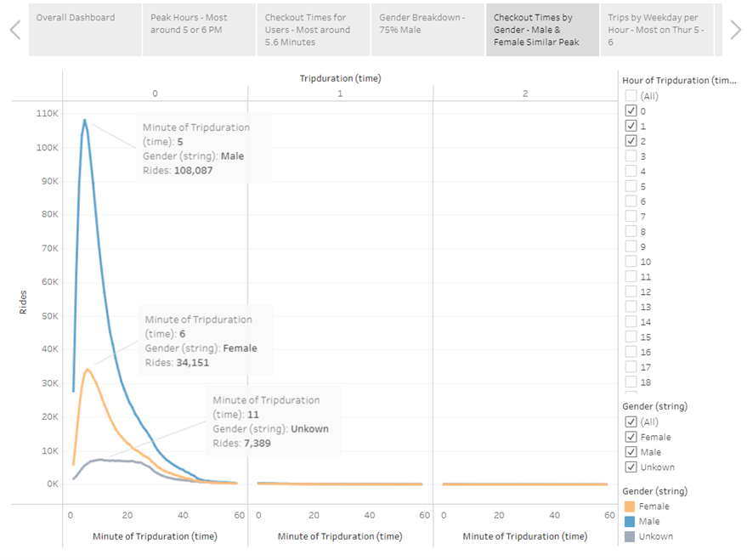Click the right carousel navigation arrow

(734, 30)
